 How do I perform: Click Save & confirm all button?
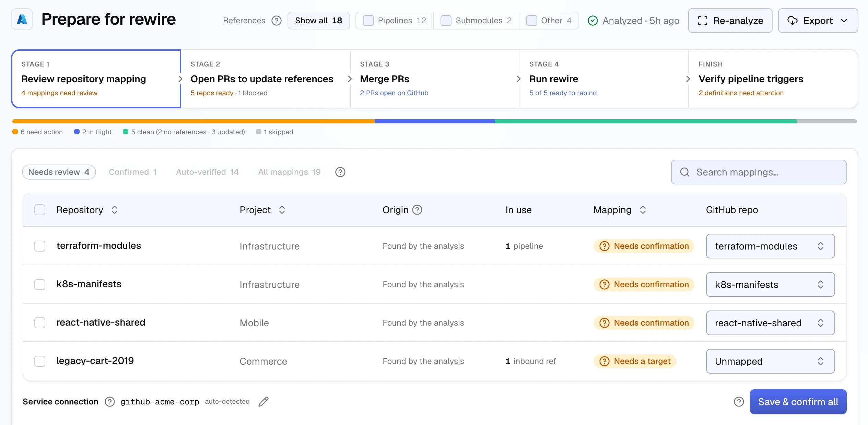[798, 402]
